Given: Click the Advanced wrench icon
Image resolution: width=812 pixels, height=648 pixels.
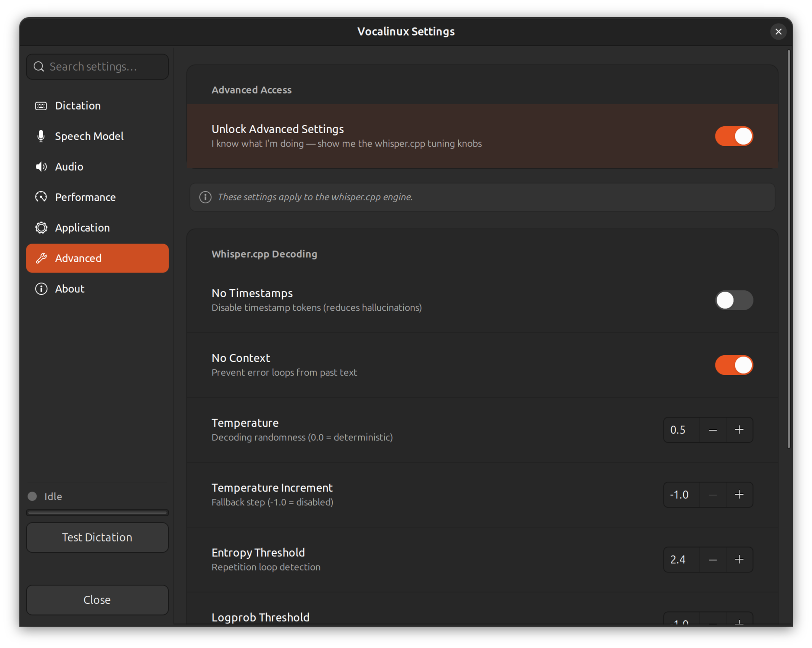Looking at the screenshot, I should (41, 258).
